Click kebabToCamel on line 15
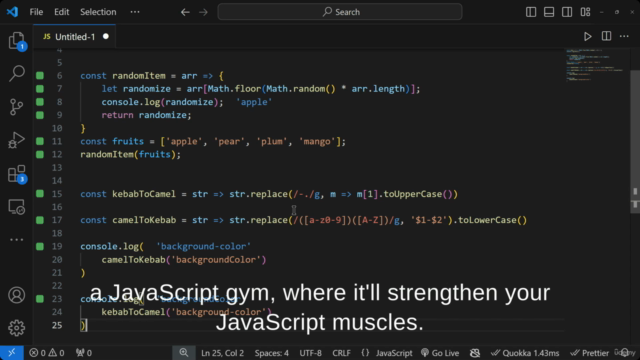Image resolution: width=640 pixels, height=360 pixels. pyautogui.click(x=144, y=194)
